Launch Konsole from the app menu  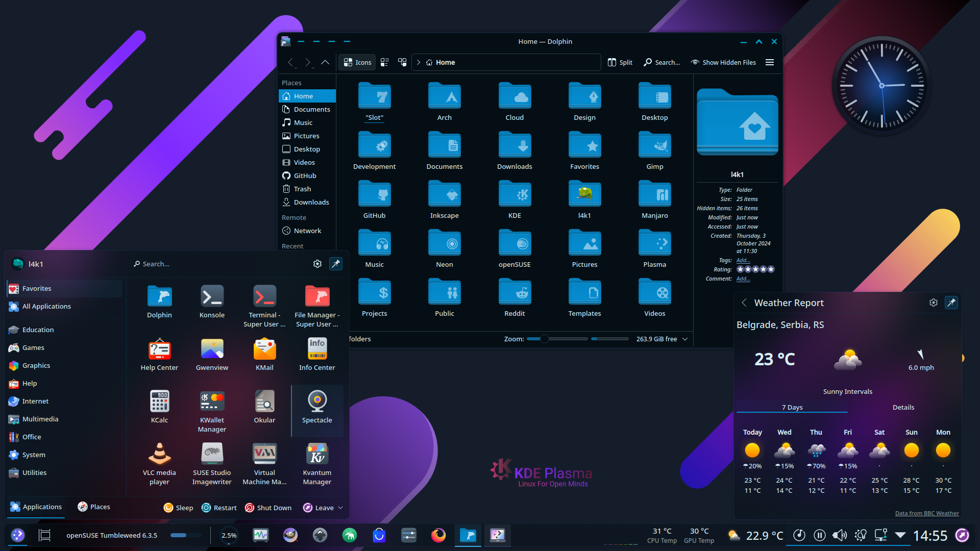click(212, 302)
